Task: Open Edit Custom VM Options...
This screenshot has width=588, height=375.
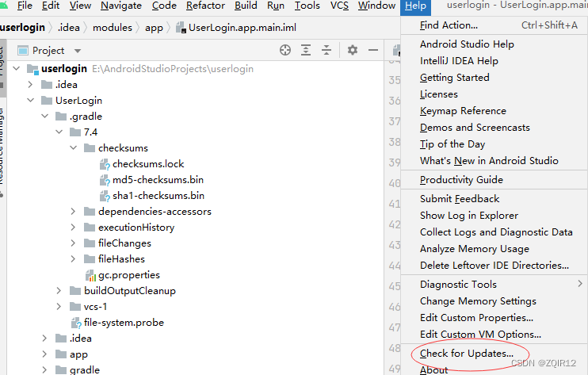Action: click(x=494, y=334)
